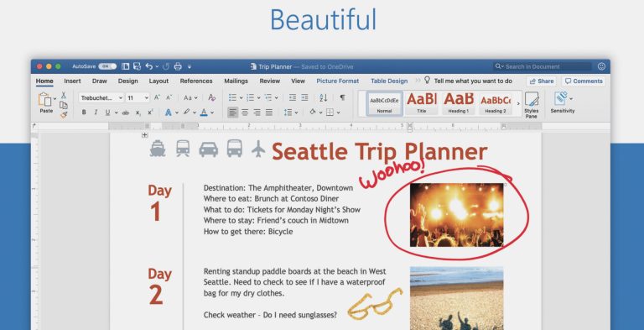Center align the text
The image size is (644, 330).
tap(245, 113)
